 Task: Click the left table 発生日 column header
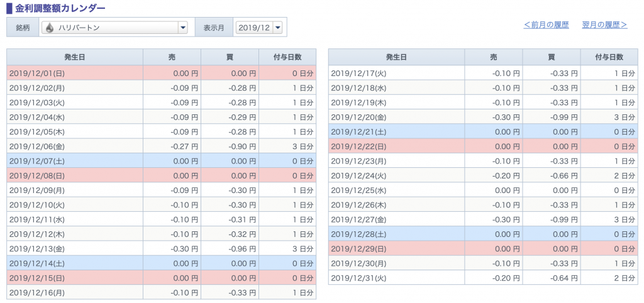tap(75, 57)
